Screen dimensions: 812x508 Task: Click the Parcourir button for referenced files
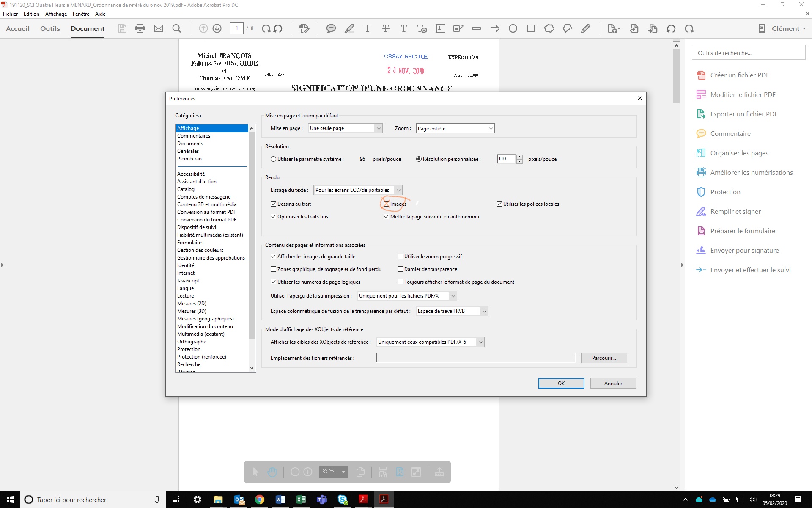pos(604,358)
